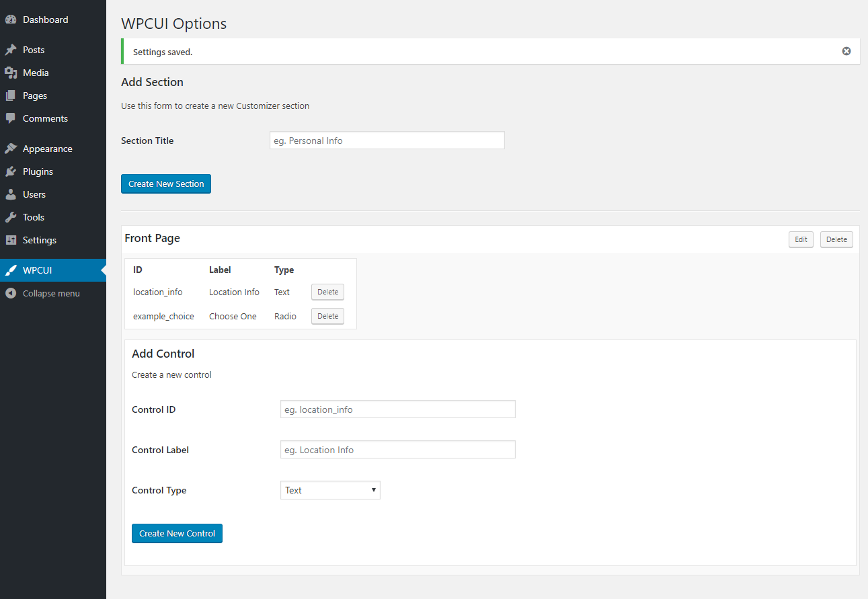Image resolution: width=868 pixels, height=599 pixels.
Task: Click into the Control ID field
Action: coord(398,409)
